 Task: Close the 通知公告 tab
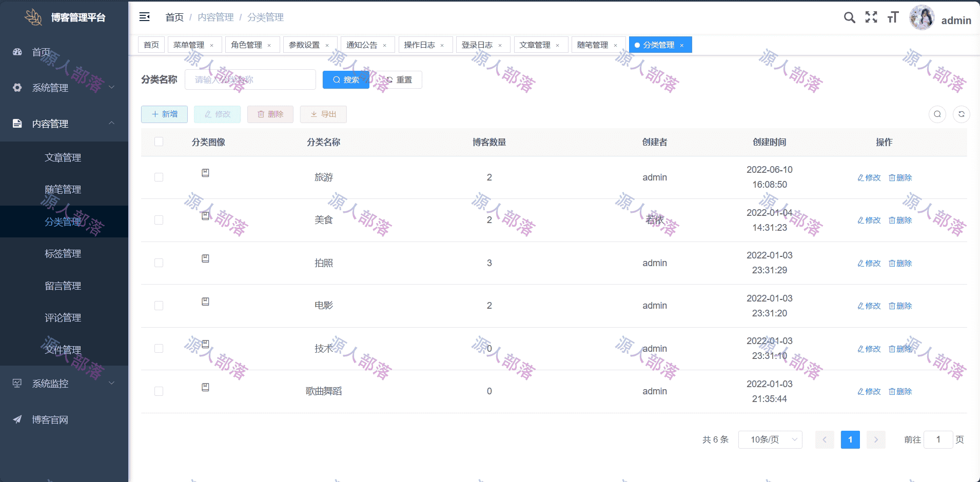tap(384, 45)
